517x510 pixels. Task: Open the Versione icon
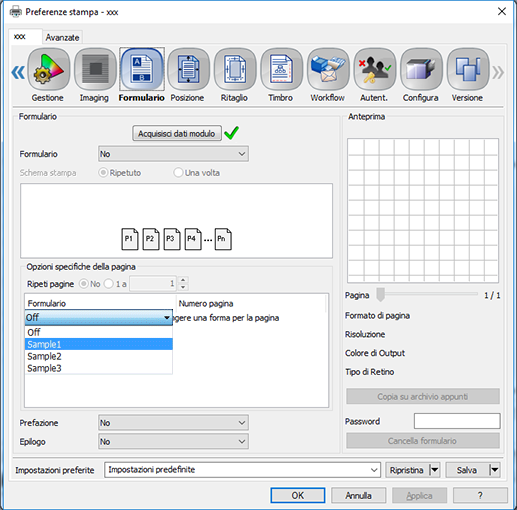pos(468,69)
